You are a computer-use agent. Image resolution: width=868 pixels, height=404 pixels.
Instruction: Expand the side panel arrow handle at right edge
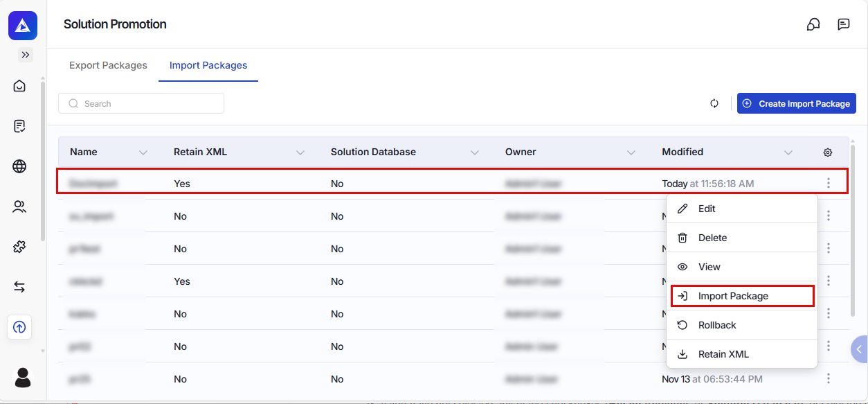tap(859, 349)
